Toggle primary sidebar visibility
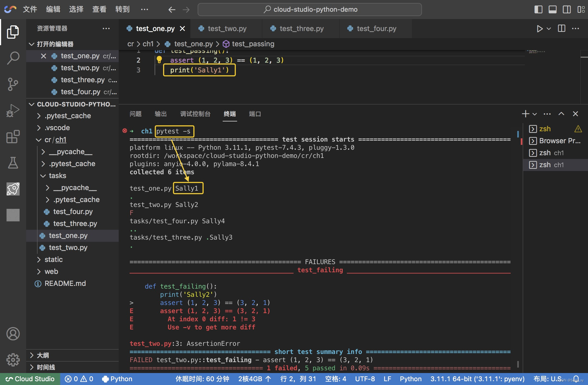This screenshot has width=588, height=385. pyautogui.click(x=538, y=10)
